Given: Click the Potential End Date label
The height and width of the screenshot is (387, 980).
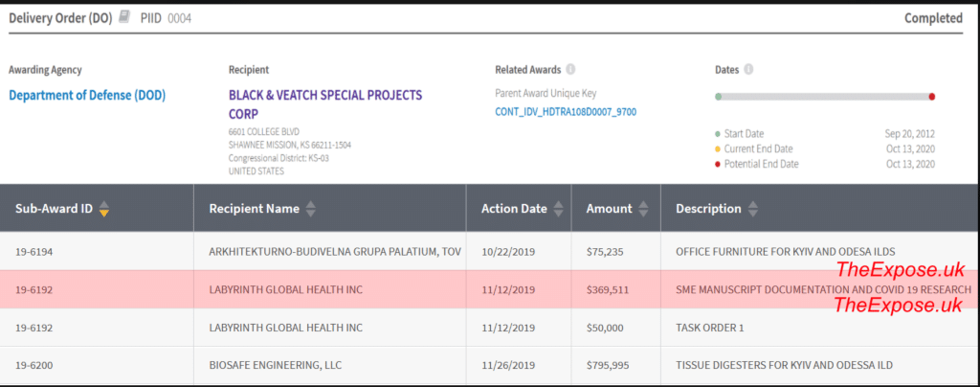Looking at the screenshot, I should [x=761, y=164].
